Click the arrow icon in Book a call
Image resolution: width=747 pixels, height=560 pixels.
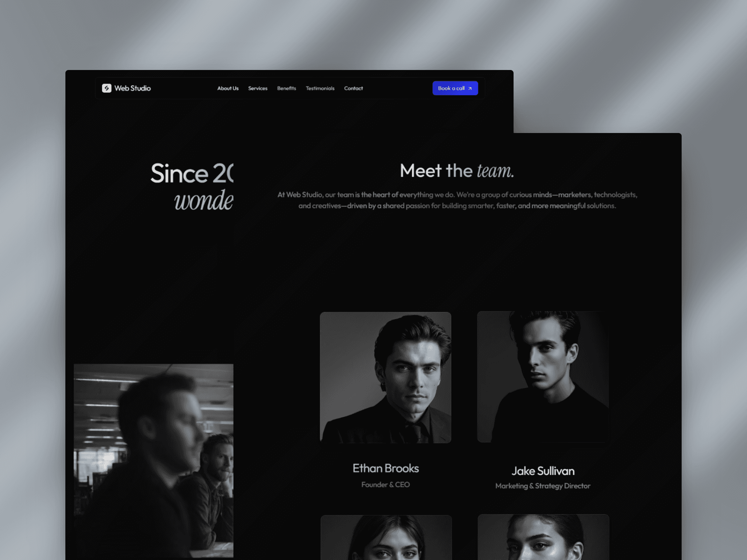tap(470, 89)
